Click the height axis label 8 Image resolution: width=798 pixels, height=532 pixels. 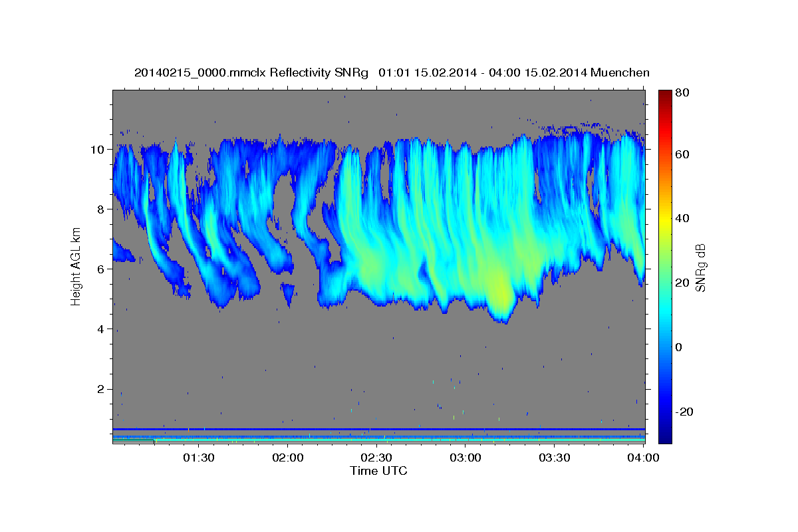tap(102, 209)
